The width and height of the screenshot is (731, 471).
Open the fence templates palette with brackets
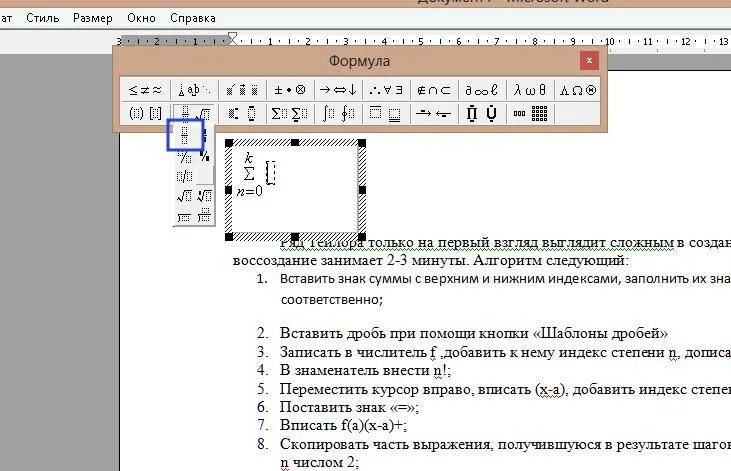pyautogui.click(x=145, y=113)
